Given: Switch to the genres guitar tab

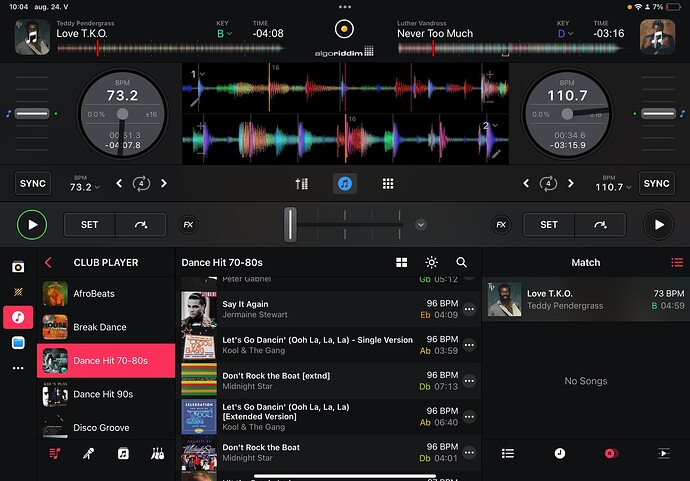Looking at the screenshot, I should [x=157, y=453].
